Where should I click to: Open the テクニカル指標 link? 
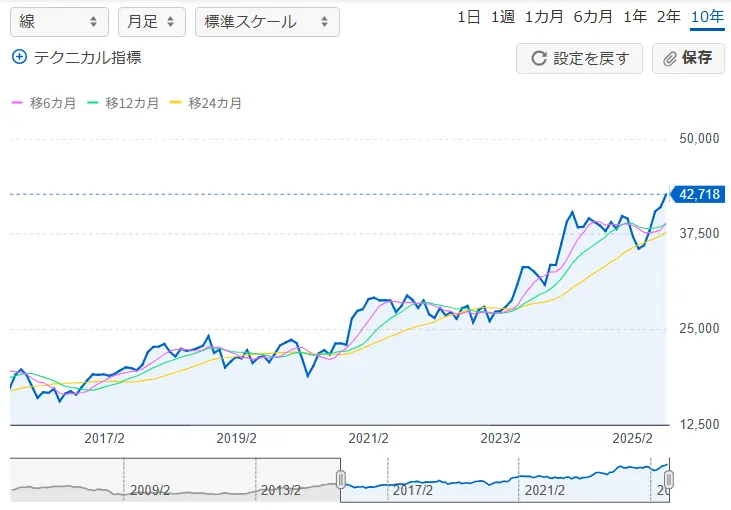coord(87,57)
